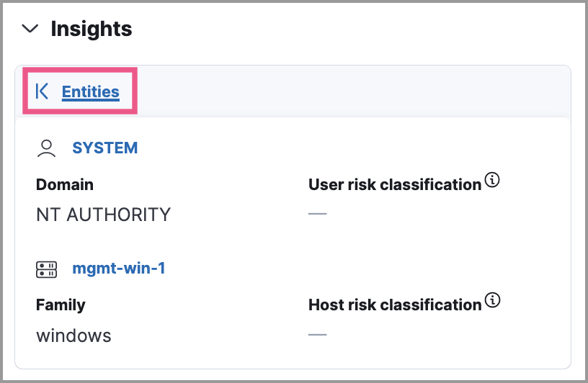Screen dimensions: 588x383
Task: Click the User risk classification label
Action: [x=394, y=184]
